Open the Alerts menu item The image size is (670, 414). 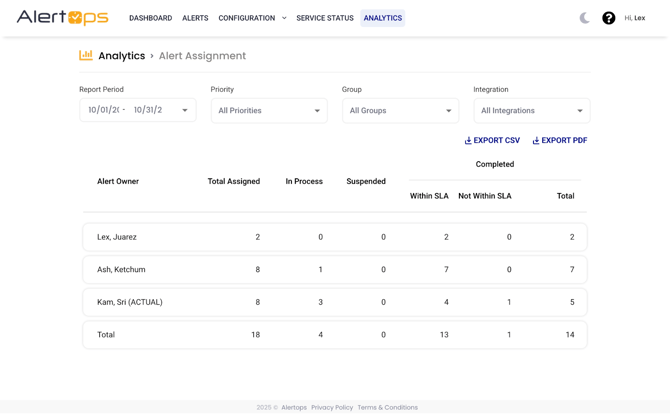[x=195, y=18]
